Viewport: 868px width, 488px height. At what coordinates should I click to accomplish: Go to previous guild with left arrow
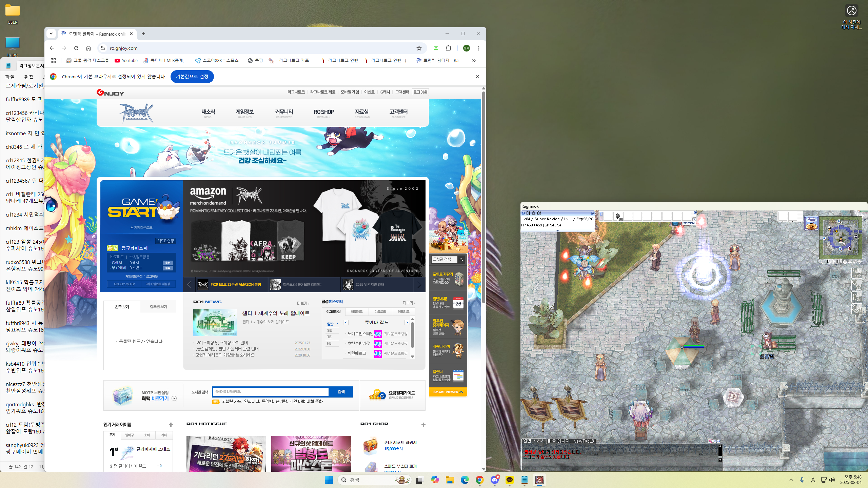coord(346,323)
